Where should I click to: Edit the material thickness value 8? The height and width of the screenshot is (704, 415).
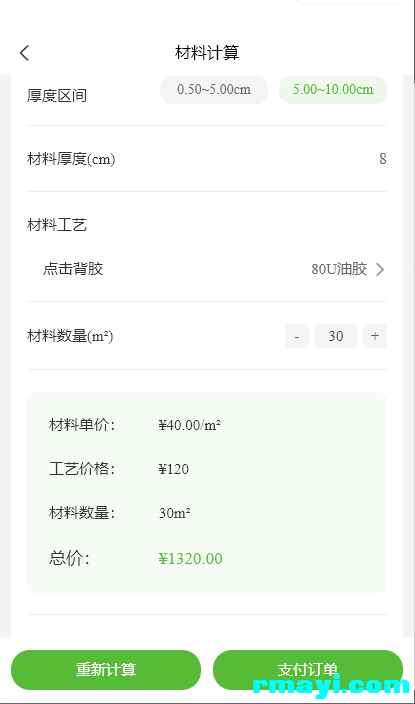pos(383,159)
